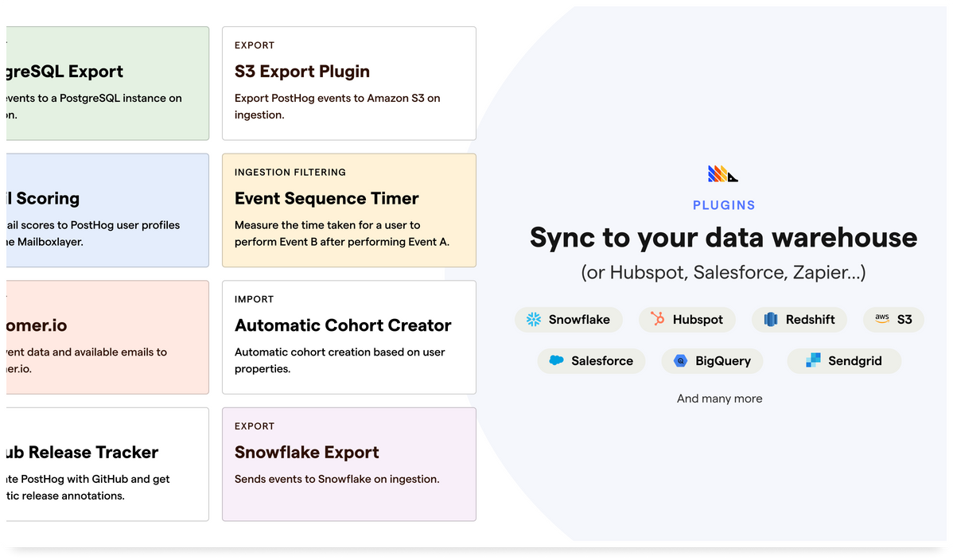Click the Sync to your data warehouse heading

(x=723, y=237)
